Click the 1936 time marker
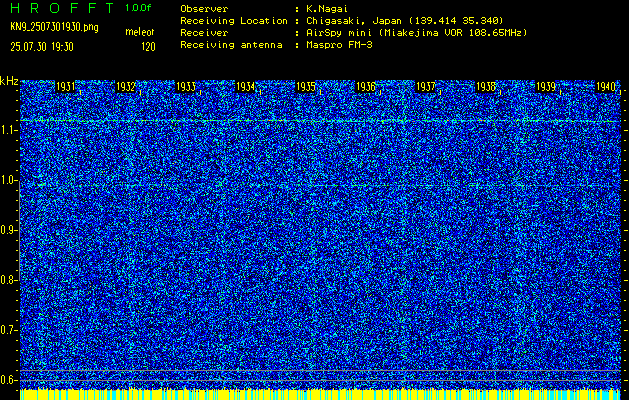The height and width of the screenshot is (400, 629). 366,87
